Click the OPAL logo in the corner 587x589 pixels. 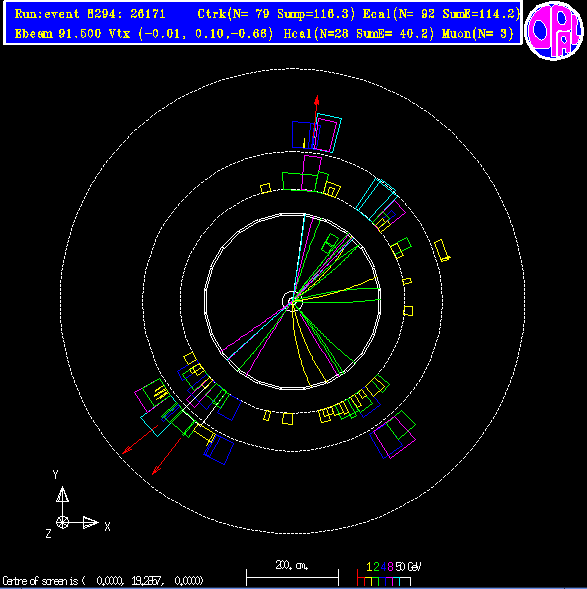coord(554,31)
